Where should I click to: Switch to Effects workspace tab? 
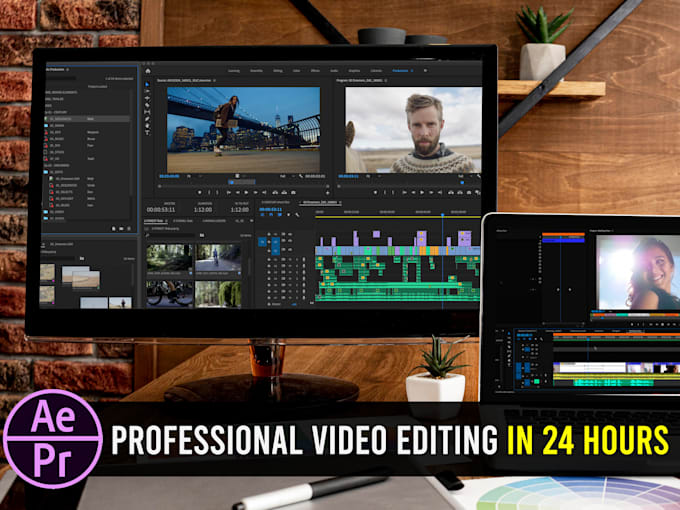pyautogui.click(x=315, y=70)
